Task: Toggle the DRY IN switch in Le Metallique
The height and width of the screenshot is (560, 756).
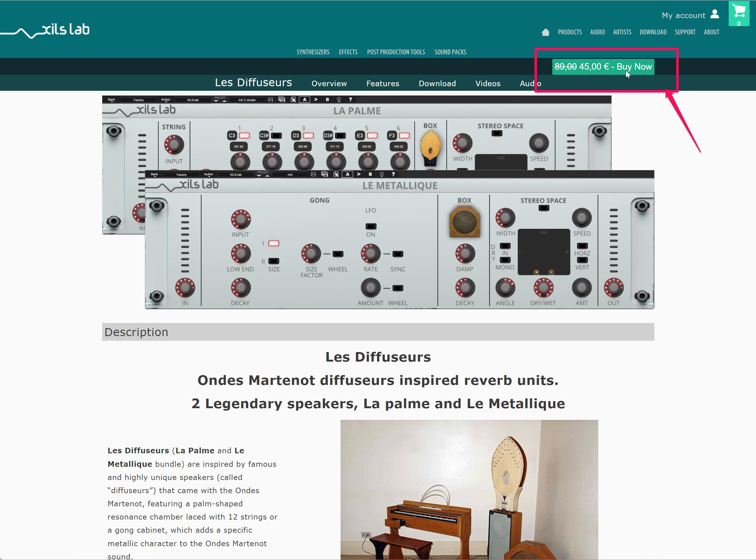Action: pos(505,246)
